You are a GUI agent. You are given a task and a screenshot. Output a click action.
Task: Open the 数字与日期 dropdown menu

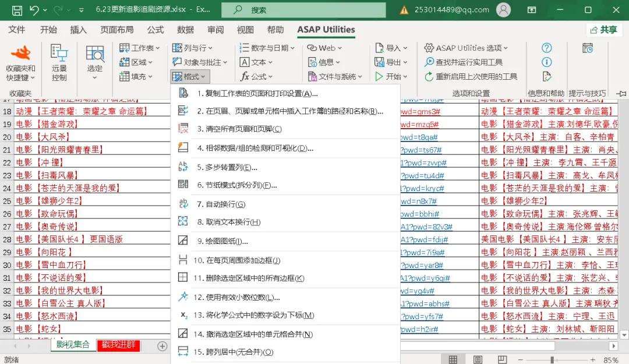267,48
